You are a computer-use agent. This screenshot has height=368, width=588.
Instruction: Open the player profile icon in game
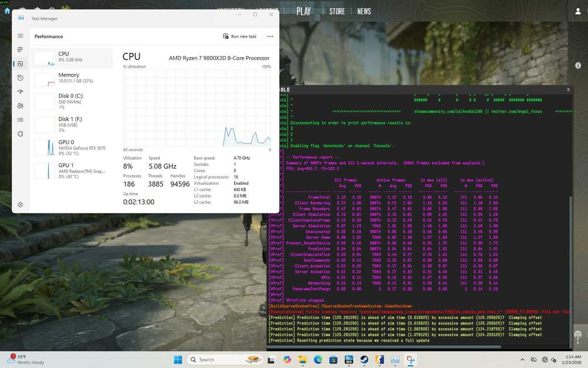coord(578,11)
